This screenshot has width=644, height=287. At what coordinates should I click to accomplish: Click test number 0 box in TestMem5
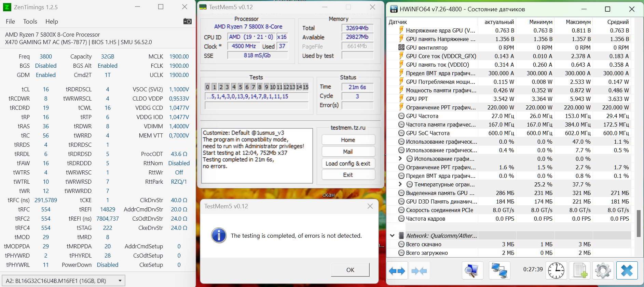208,87
